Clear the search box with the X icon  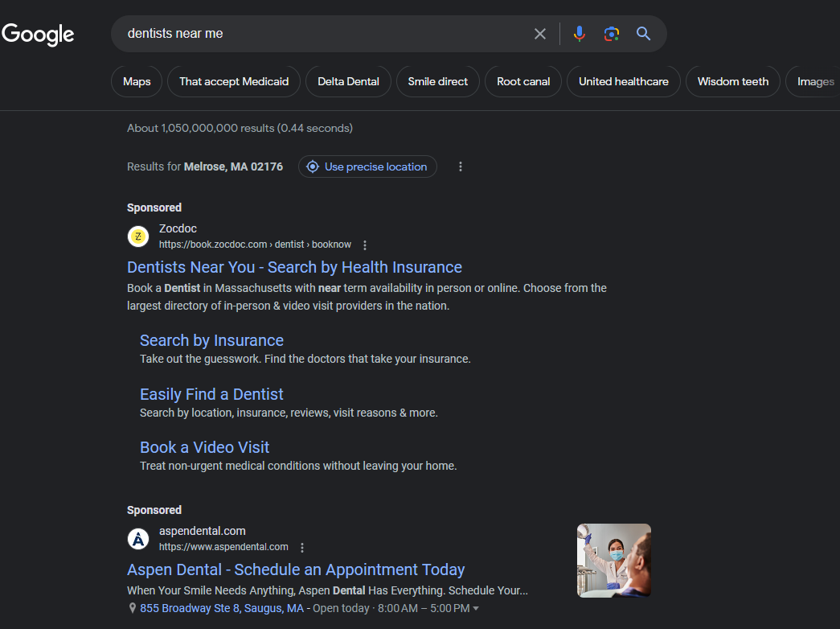(540, 34)
